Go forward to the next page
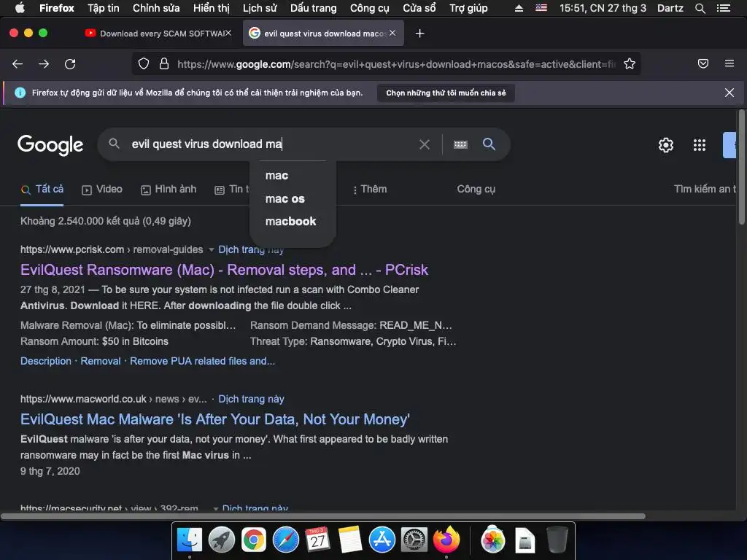Viewport: 747px width, 560px height. click(44, 64)
